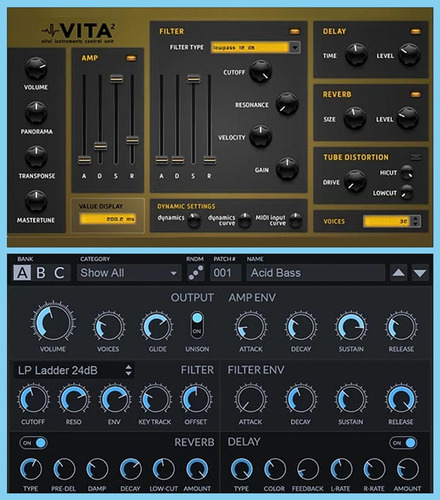Screen dimensions: 440x500
Task: Click the Delay Time knob
Action: click(x=356, y=54)
